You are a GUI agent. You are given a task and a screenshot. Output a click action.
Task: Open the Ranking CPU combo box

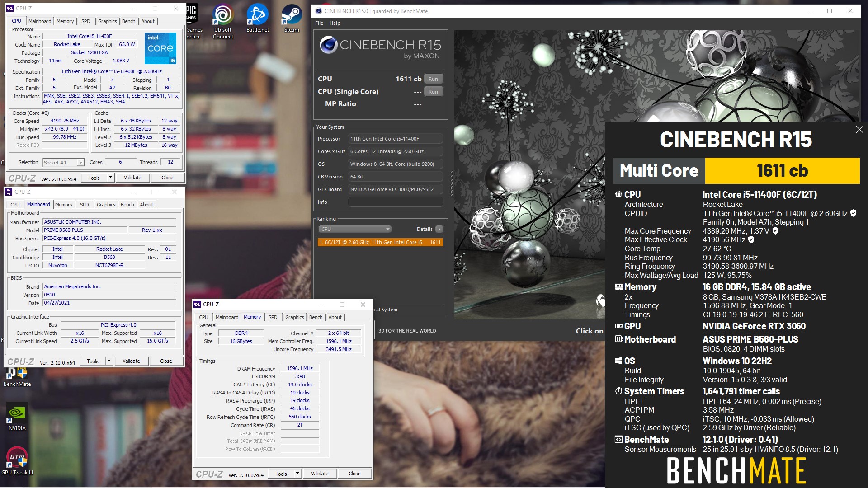(x=355, y=229)
